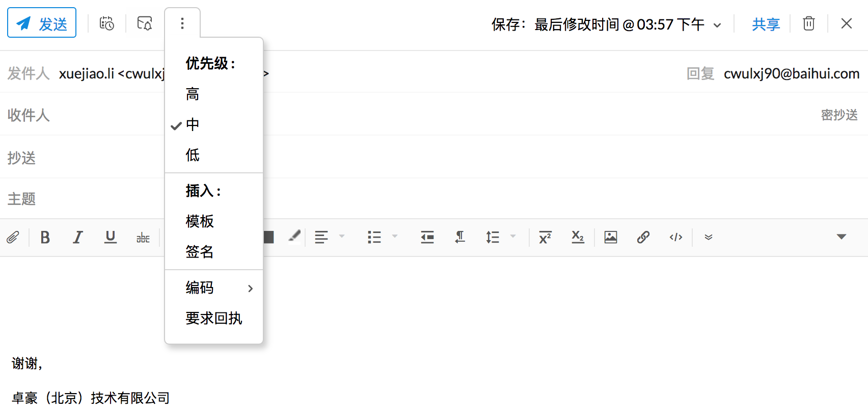868x416 pixels.
Task: Click the schedule send calendar-clock icon
Action: point(106,23)
